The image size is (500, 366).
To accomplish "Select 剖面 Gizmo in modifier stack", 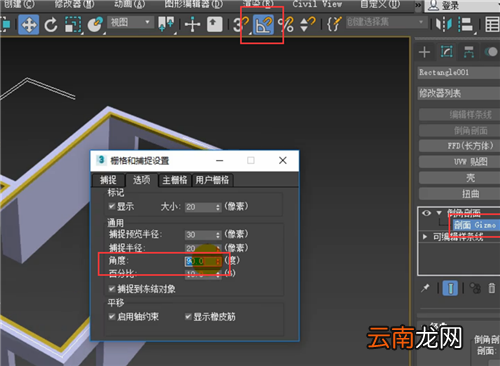I will [x=475, y=225].
